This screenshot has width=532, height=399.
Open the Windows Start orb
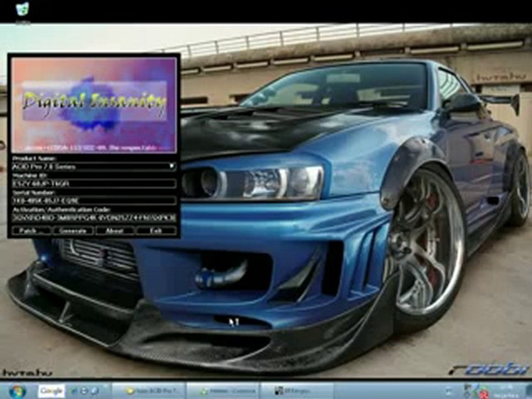pyautogui.click(x=17, y=391)
